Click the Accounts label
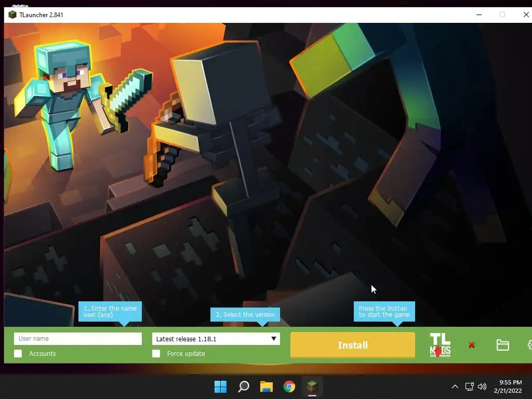 [x=43, y=353]
